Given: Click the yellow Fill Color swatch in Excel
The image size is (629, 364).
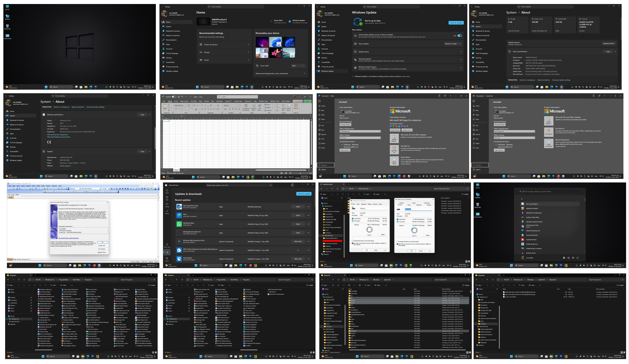Looking at the screenshot, I should click(191, 109).
